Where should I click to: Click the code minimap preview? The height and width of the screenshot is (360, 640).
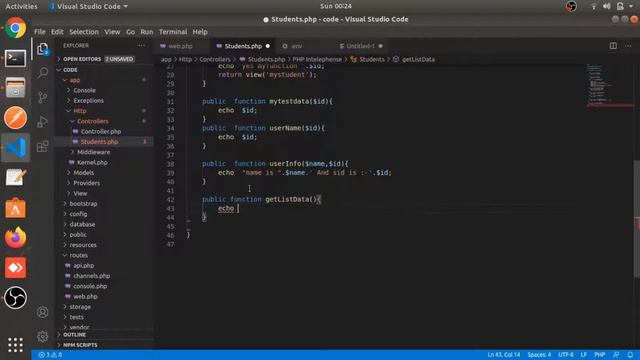point(610,85)
